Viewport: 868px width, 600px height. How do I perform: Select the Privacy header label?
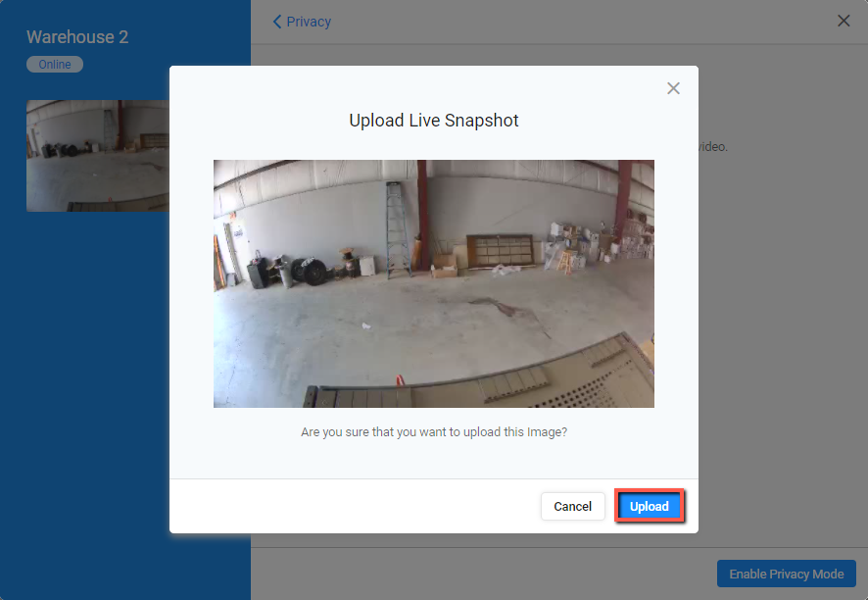(x=309, y=22)
